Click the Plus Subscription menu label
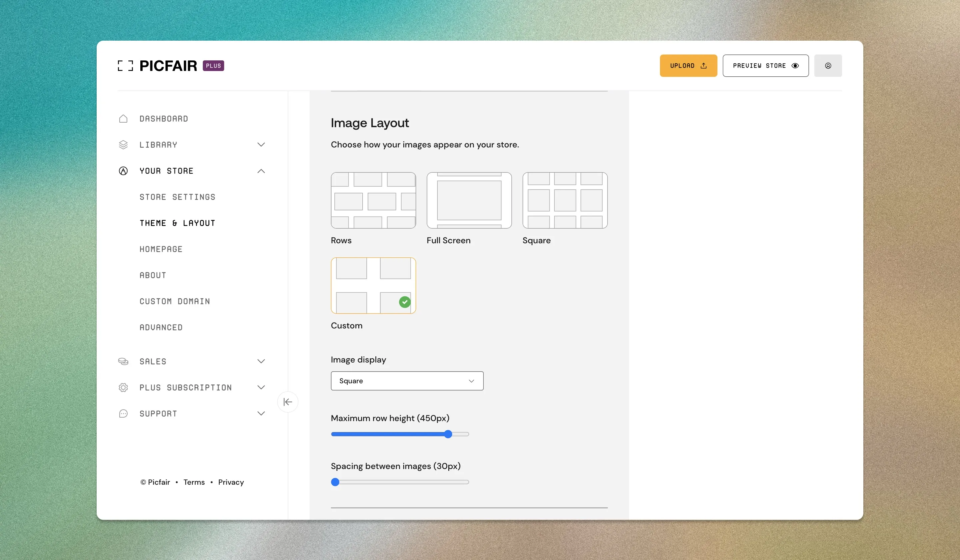Image resolution: width=960 pixels, height=560 pixels. (186, 387)
